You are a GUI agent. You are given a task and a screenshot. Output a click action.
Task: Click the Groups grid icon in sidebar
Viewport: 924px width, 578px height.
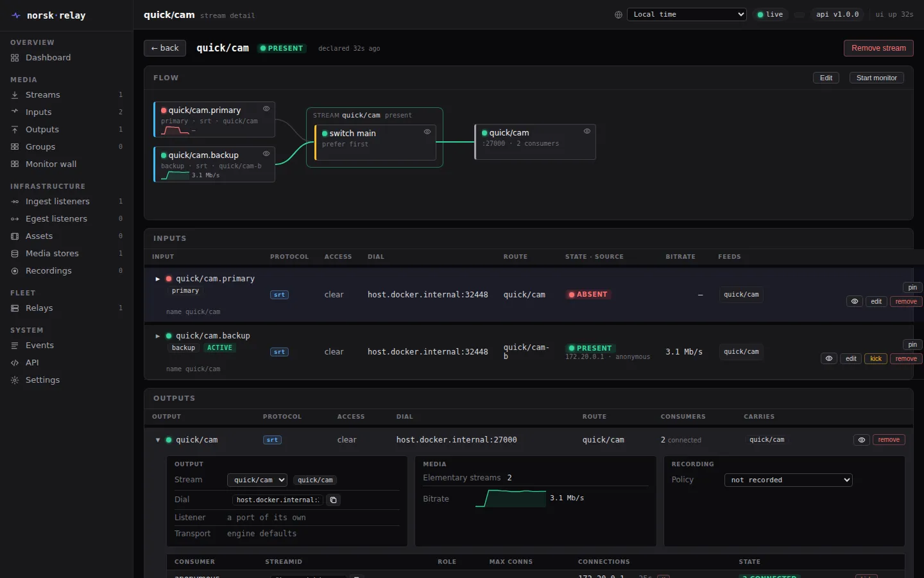tap(15, 147)
